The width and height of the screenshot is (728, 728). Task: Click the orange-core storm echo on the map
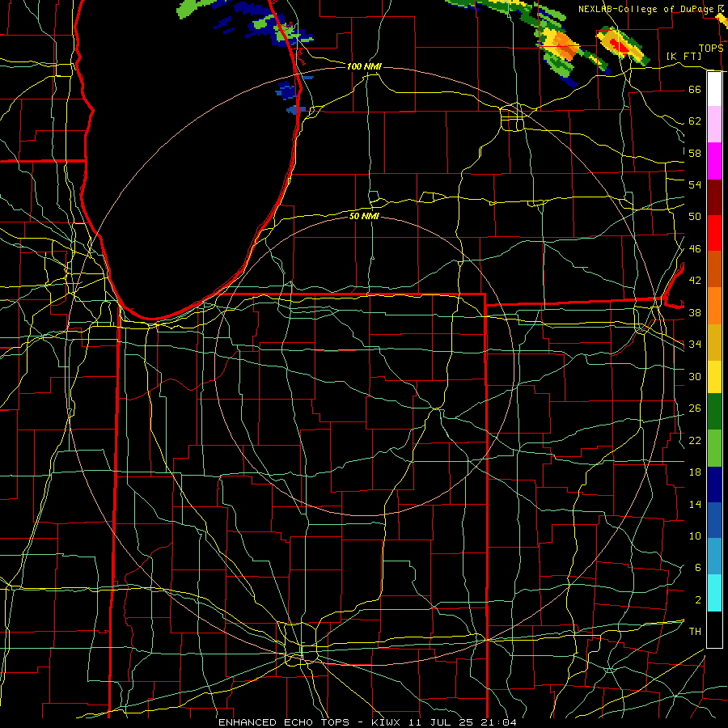(563, 45)
